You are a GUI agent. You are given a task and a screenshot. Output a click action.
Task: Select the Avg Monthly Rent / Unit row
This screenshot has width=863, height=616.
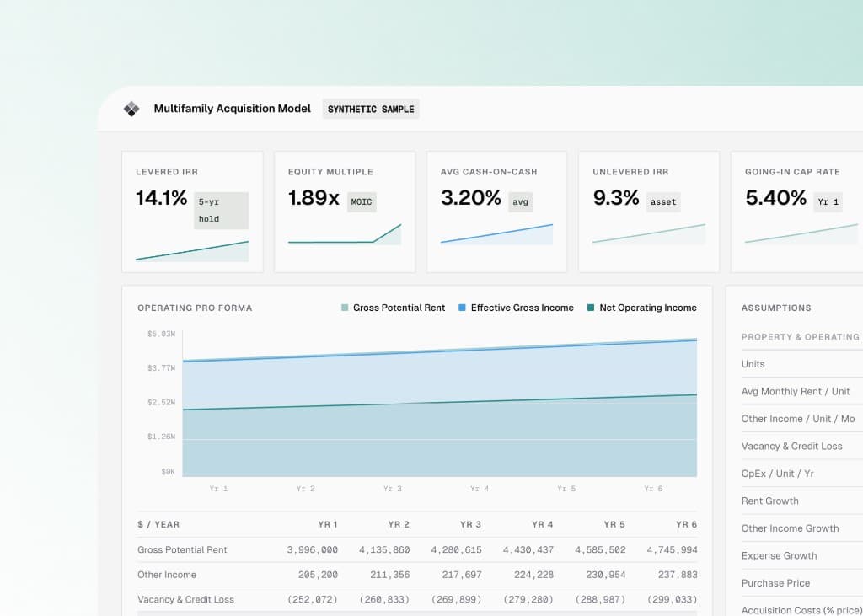coord(802,391)
